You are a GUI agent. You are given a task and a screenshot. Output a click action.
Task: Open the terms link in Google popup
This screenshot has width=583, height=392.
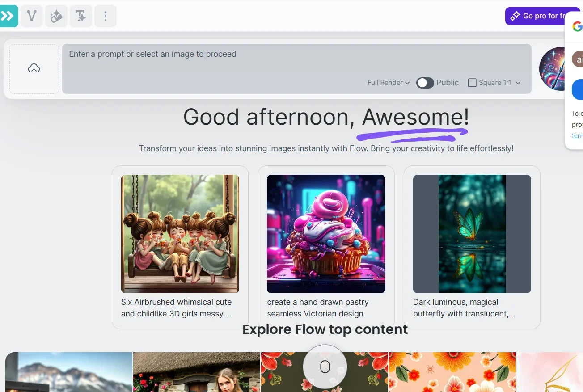(x=577, y=136)
